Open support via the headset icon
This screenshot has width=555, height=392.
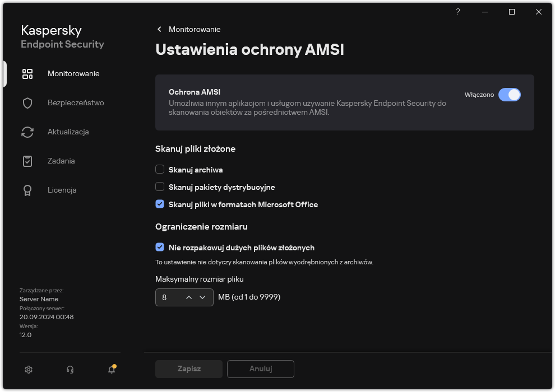[x=70, y=370]
